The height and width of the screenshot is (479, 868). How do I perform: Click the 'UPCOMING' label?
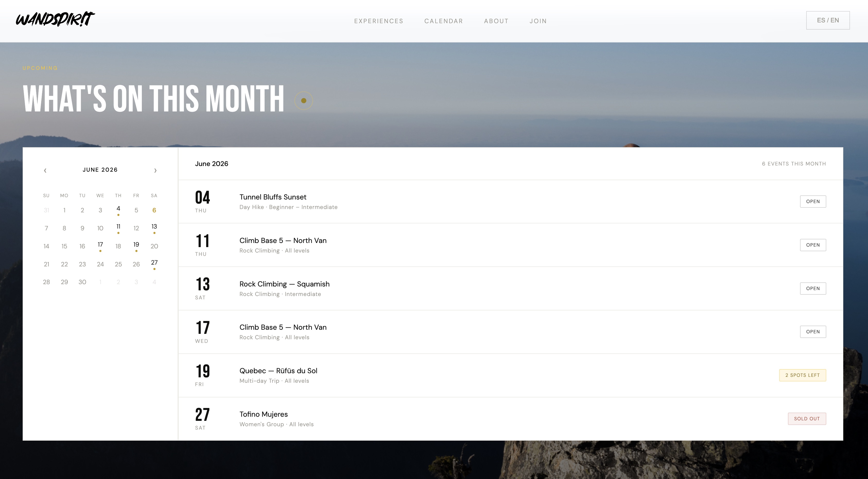tap(40, 68)
